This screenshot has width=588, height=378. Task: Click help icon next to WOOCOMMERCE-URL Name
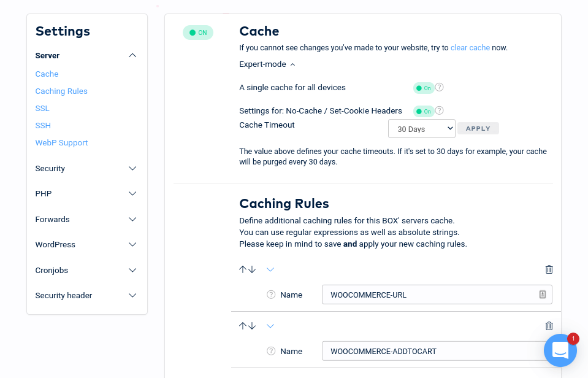click(x=271, y=295)
